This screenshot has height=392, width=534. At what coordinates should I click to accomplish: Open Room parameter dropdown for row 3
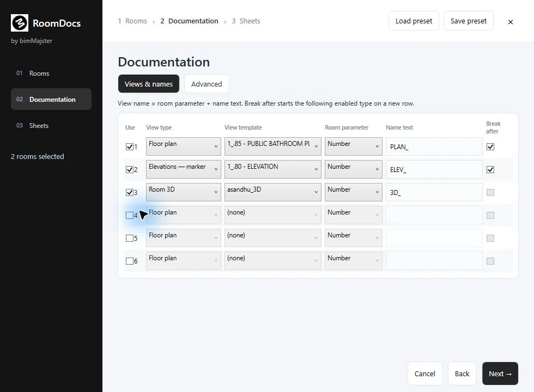pos(353,192)
